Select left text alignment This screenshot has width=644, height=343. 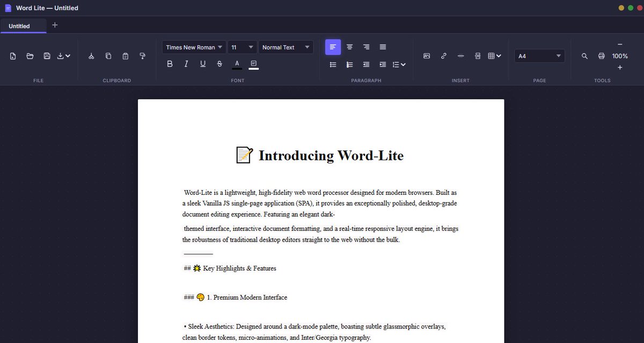[x=333, y=47]
